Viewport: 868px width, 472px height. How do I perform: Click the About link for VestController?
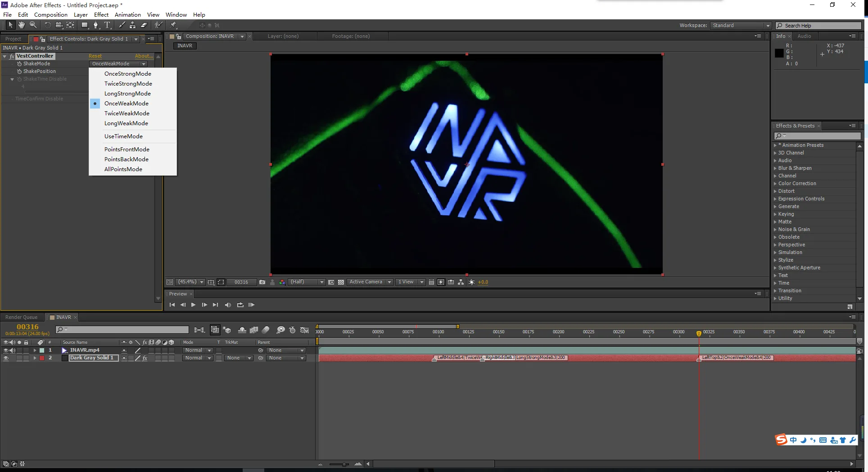click(x=144, y=56)
